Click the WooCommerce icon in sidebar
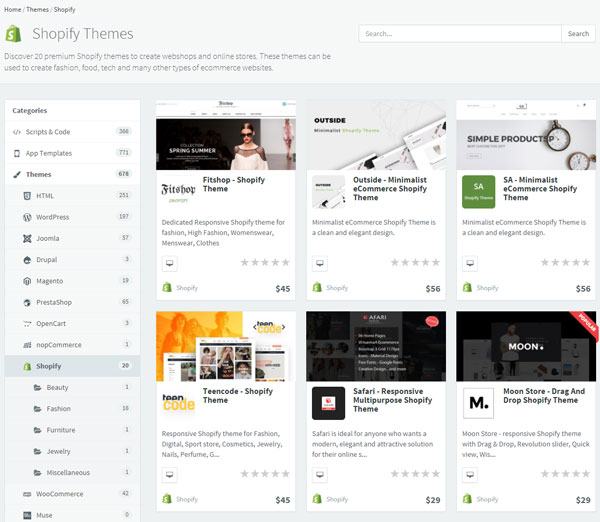Screen dimensions: 600x522 pyautogui.click(x=27, y=494)
